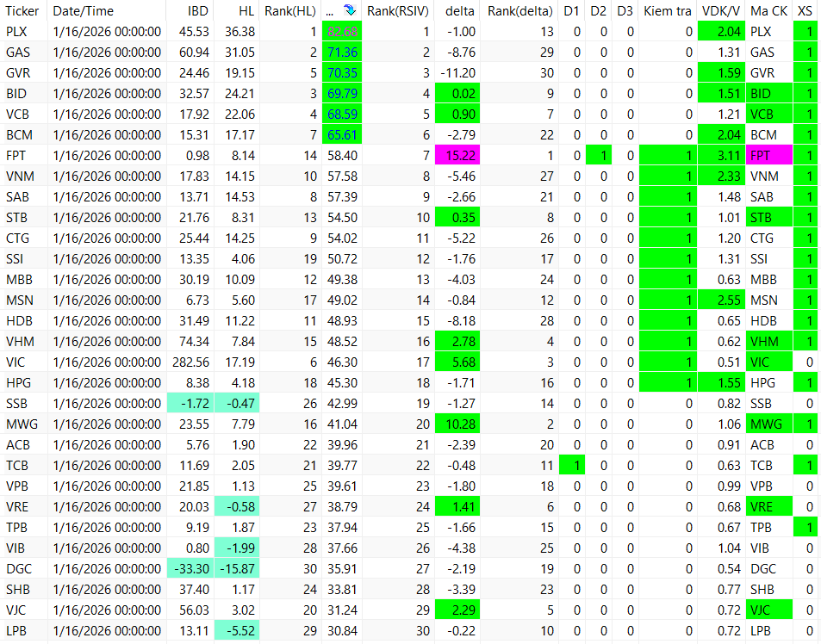The image size is (821, 644).
Task: Click the Kiem tra value 1 for HPG
Action: (668, 383)
